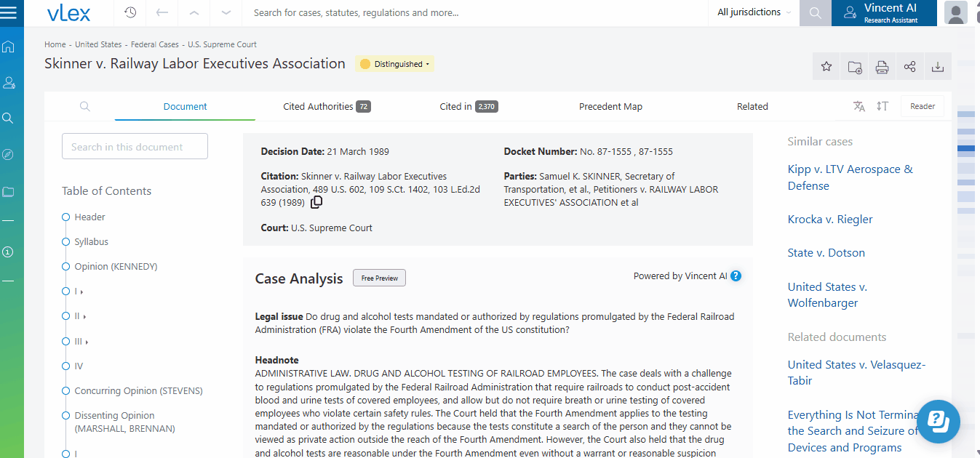The height and width of the screenshot is (458, 980).
Task: Copy the citation to clipboard
Action: 316,203
